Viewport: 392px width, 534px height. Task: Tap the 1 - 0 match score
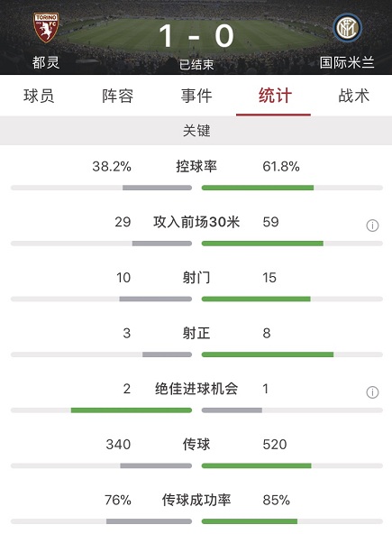coord(196,36)
